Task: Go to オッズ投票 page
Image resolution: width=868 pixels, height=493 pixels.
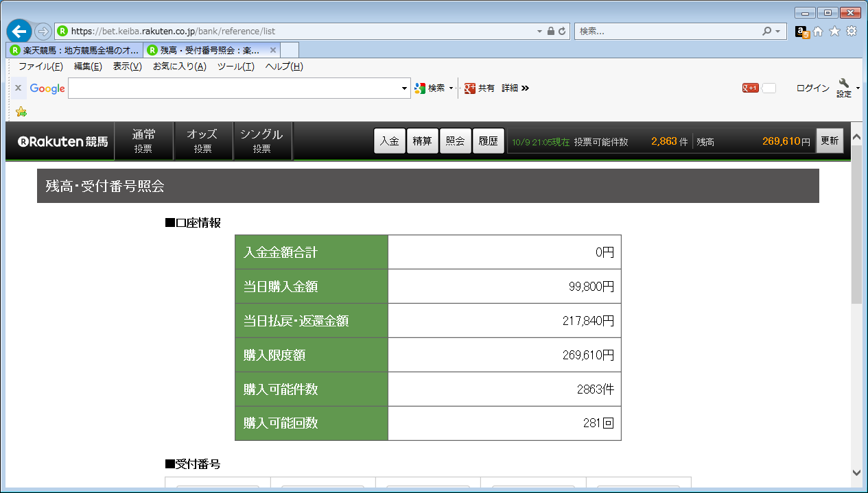Action: (x=202, y=141)
